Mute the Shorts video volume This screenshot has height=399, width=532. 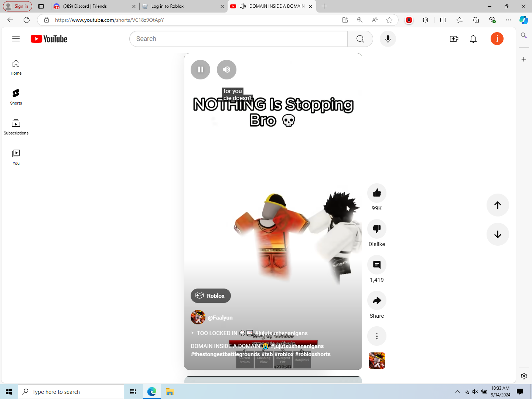coord(226,69)
